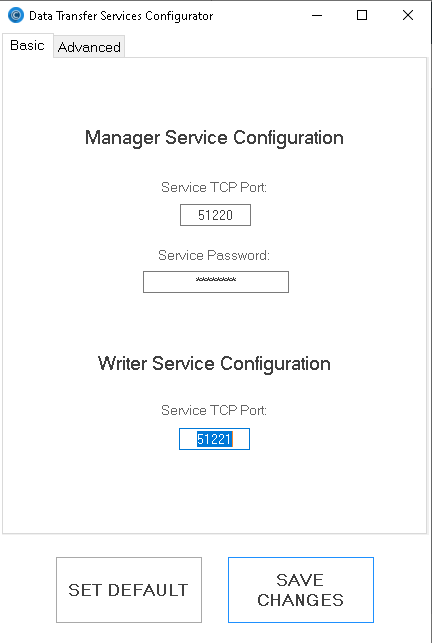Screen dimensions: 432x643
Task: Click empty tab strip area beside Advanced tab
Action: pos(275,46)
